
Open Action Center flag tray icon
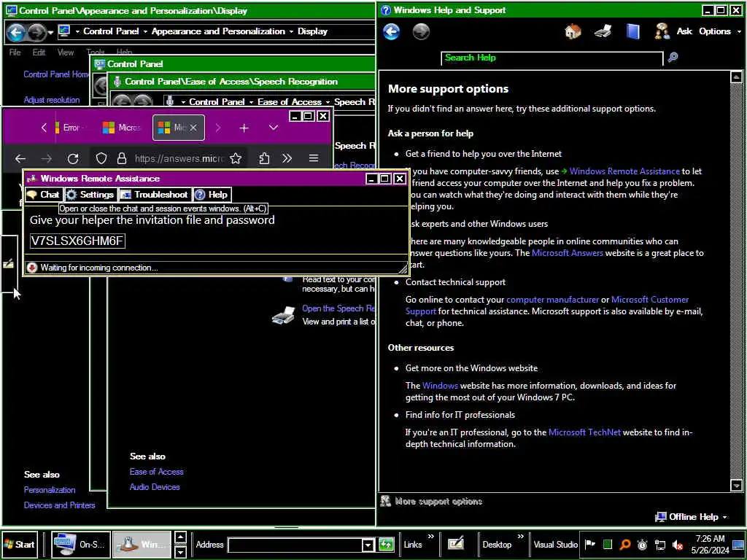click(x=589, y=544)
